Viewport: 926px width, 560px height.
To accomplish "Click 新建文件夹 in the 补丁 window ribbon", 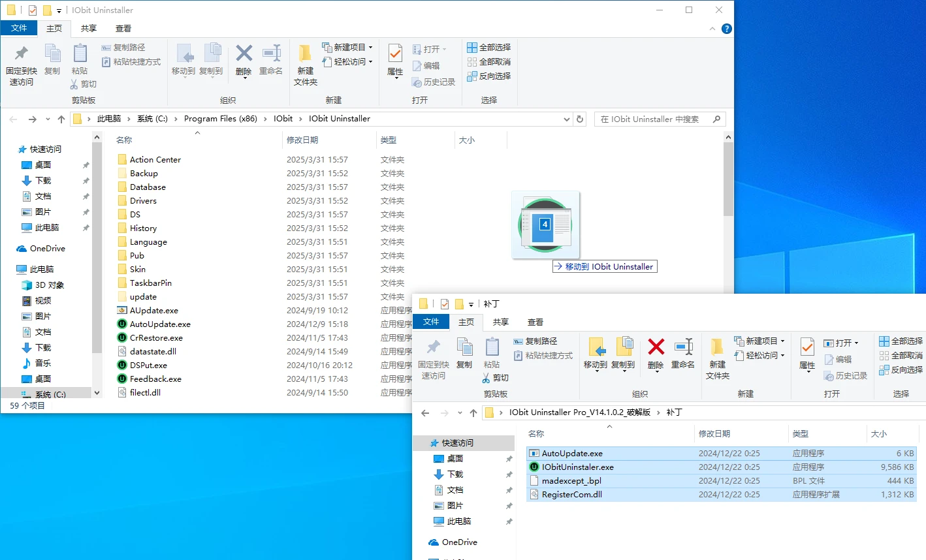I will tap(718, 359).
